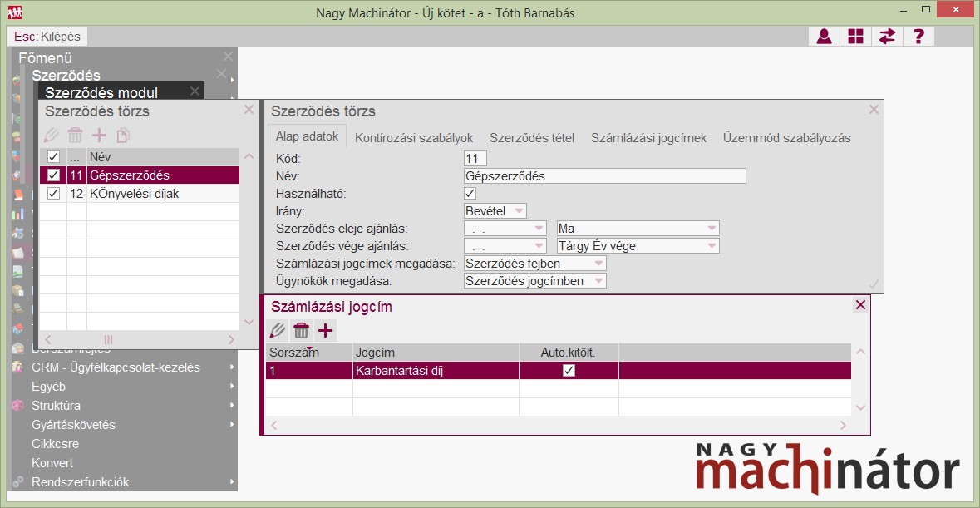
Task: Open the Számlázási jogcímek megadása dropdown
Action: pyautogui.click(x=598, y=264)
